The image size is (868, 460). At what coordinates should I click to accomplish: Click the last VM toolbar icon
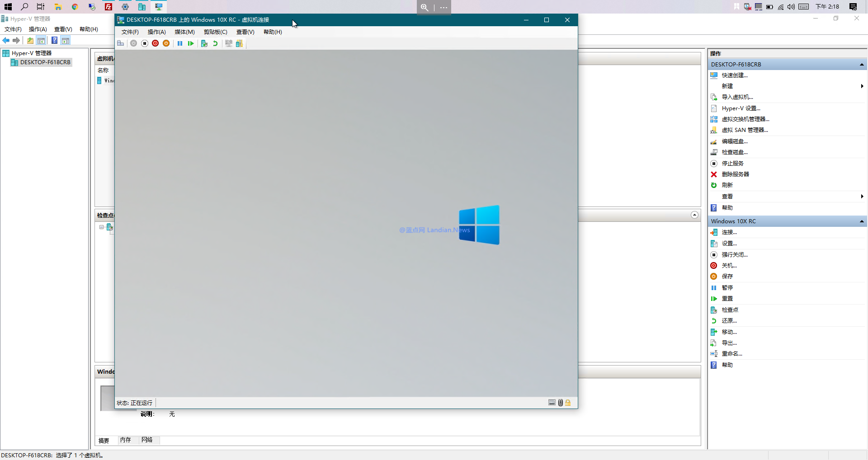pos(240,43)
